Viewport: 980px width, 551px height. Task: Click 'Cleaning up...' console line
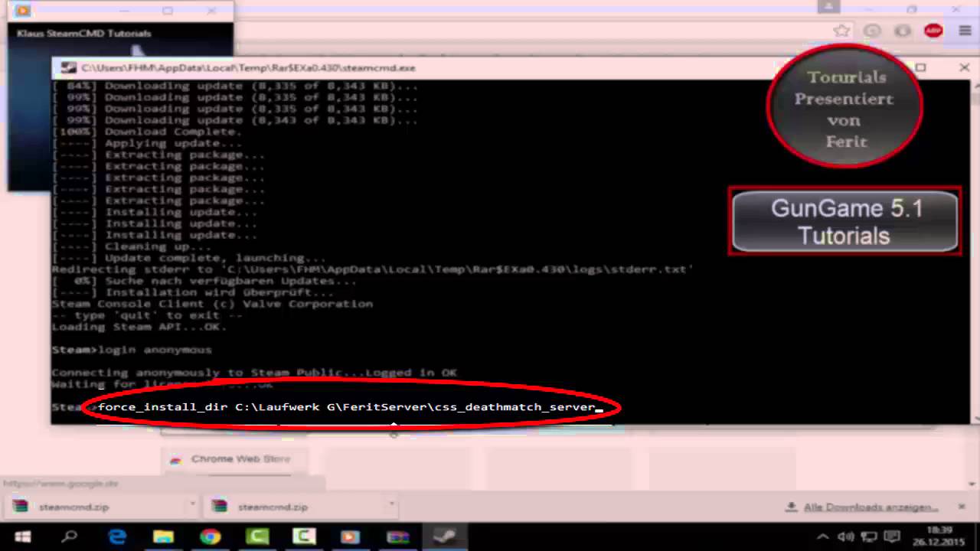pos(132,246)
